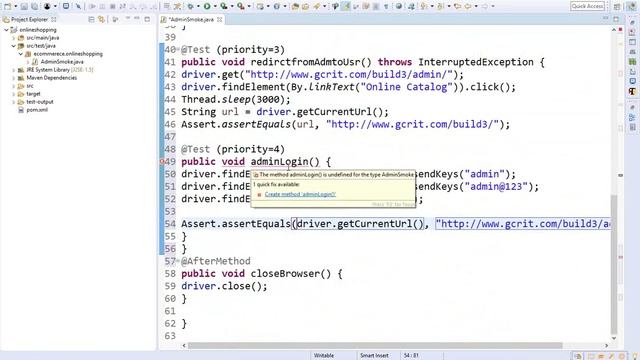Viewport: 640px width, 360px height.
Task: Toggle Link with Editor in Project Explorer
Action: (101, 19)
